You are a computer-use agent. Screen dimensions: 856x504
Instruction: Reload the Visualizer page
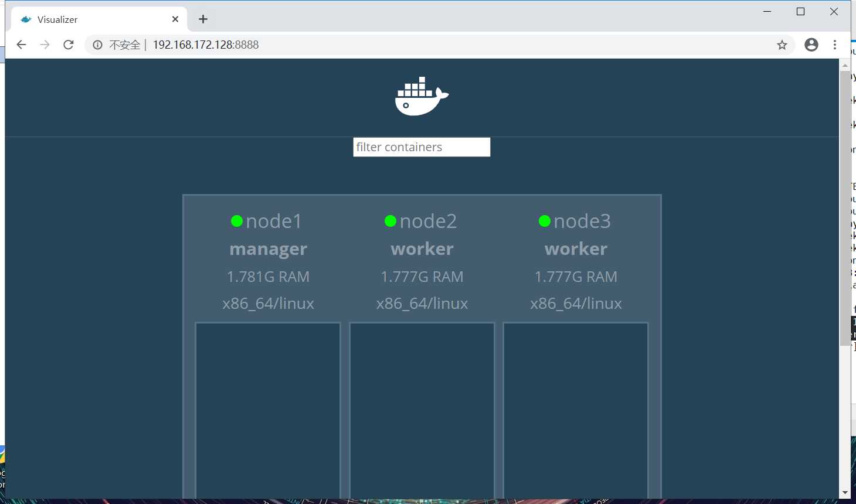click(69, 45)
